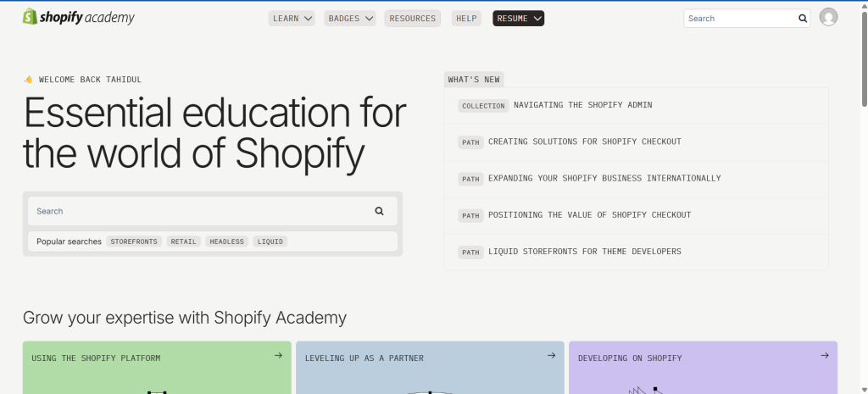Click the Shopify Academy logo
The width and height of the screenshot is (868, 394).
[x=78, y=18]
